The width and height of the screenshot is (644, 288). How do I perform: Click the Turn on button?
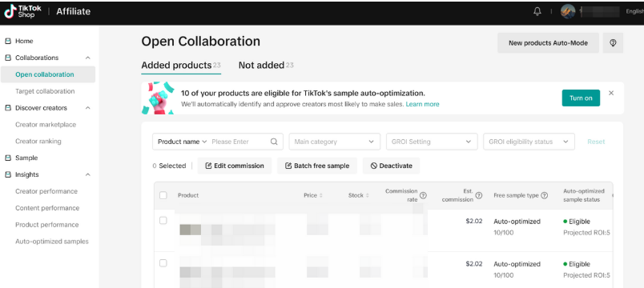[581, 98]
